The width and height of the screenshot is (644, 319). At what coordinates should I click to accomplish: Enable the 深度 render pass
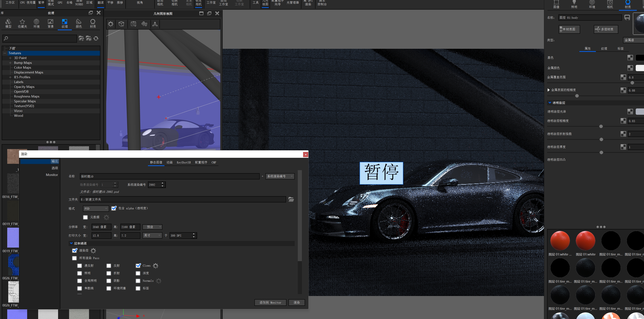click(138, 273)
